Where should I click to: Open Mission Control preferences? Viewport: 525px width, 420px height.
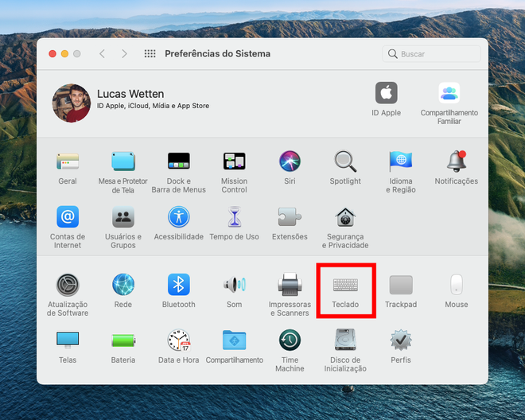(x=235, y=161)
